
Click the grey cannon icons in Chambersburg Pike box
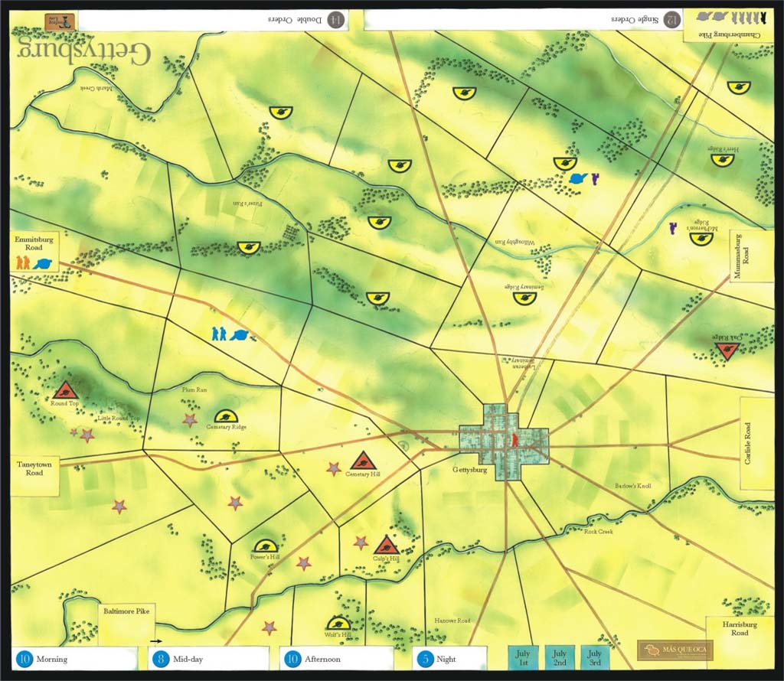(712, 17)
